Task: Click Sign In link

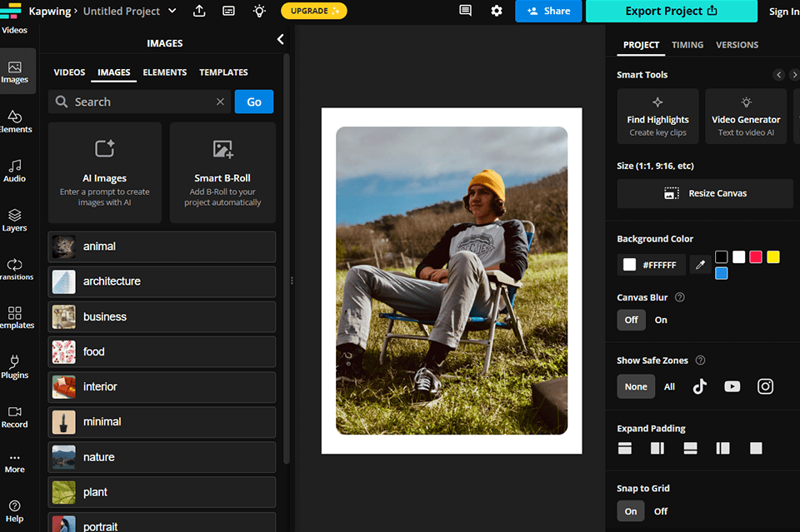Action: click(x=783, y=12)
